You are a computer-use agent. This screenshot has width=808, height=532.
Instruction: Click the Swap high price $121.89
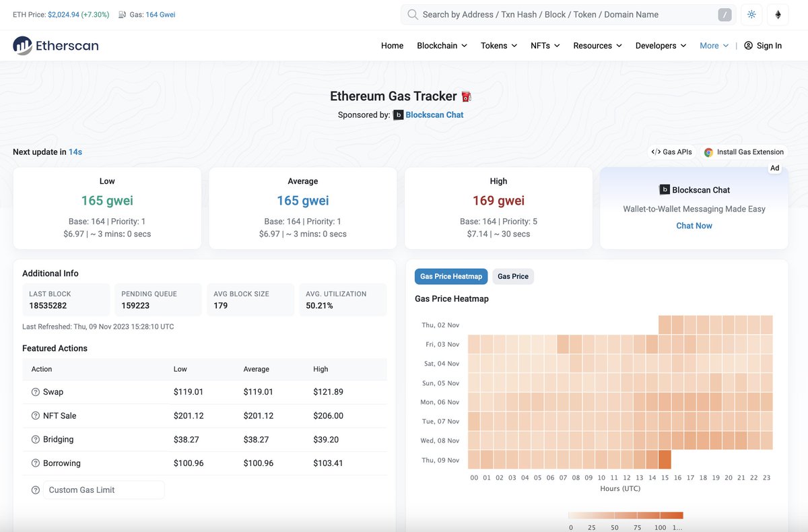[328, 392]
